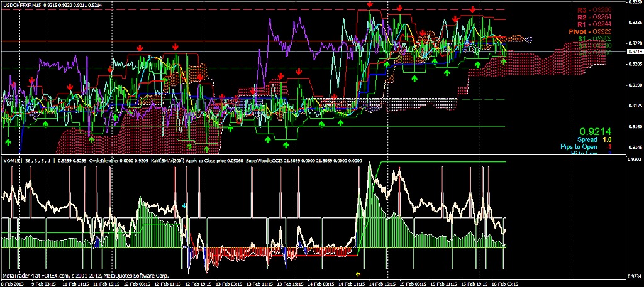Click the 8 Feb 2013 time axis label

12,284
